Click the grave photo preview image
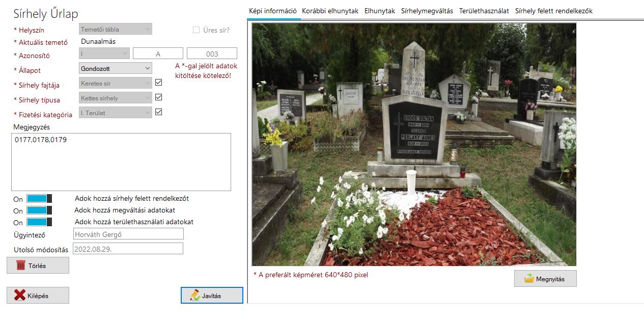This screenshot has height=320, width=644. 414,144
